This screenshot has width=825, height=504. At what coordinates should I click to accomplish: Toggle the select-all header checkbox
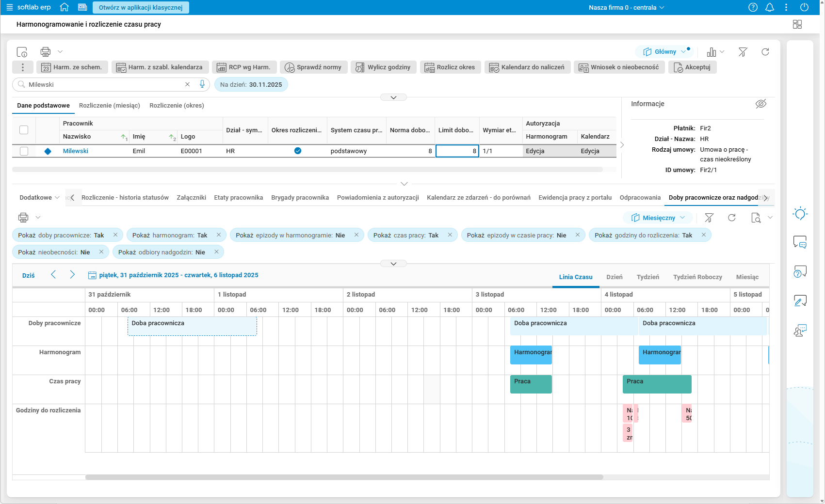pos(24,130)
